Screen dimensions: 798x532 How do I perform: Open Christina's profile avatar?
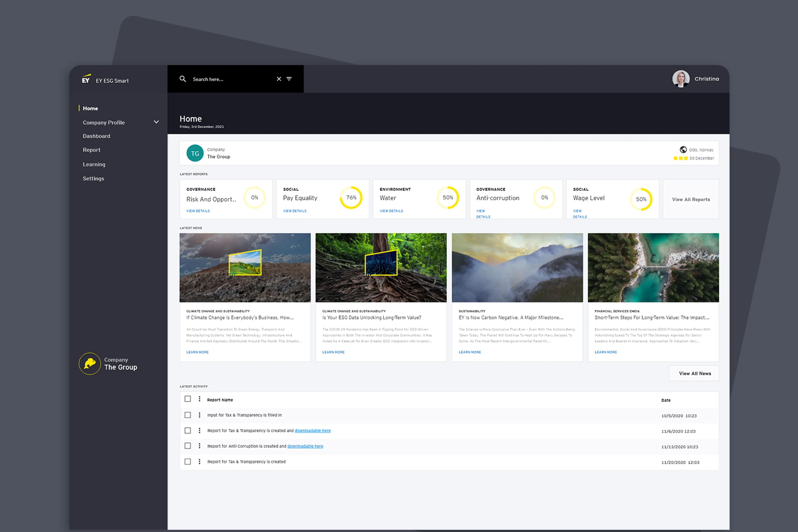click(681, 79)
